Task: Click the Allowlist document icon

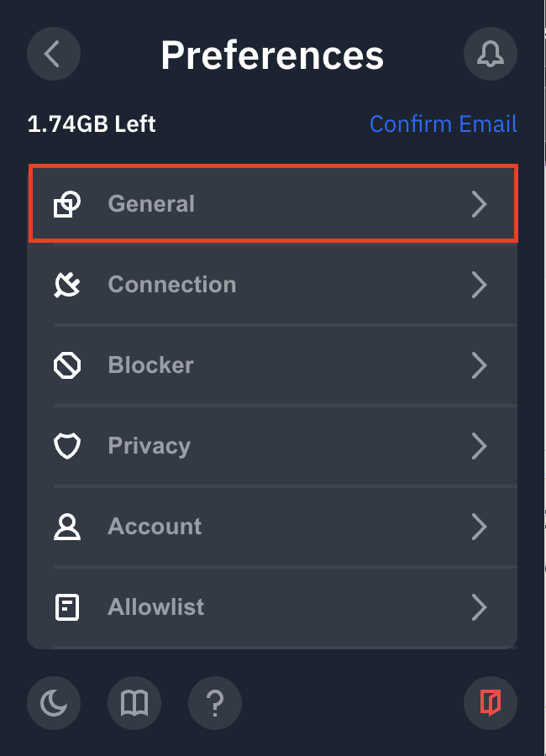Action: click(67, 607)
